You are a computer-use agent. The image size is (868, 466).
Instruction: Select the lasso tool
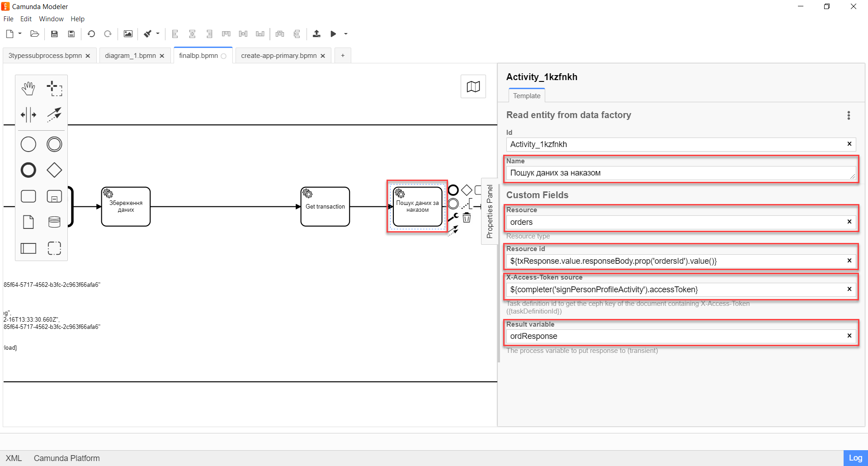coord(54,89)
